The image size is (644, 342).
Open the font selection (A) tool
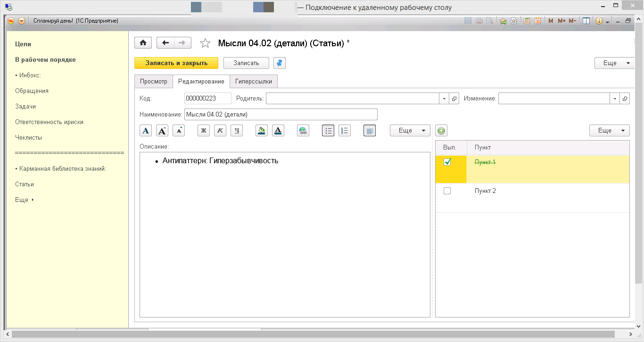(146, 131)
